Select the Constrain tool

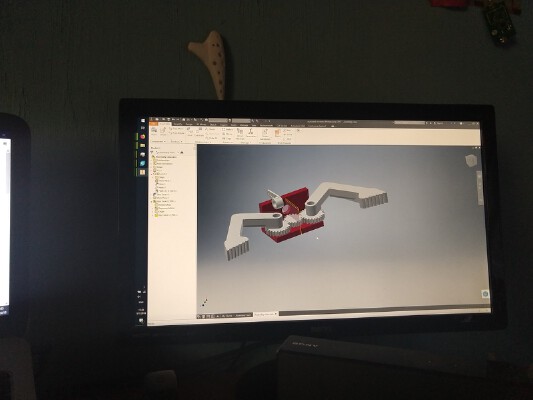[199, 133]
